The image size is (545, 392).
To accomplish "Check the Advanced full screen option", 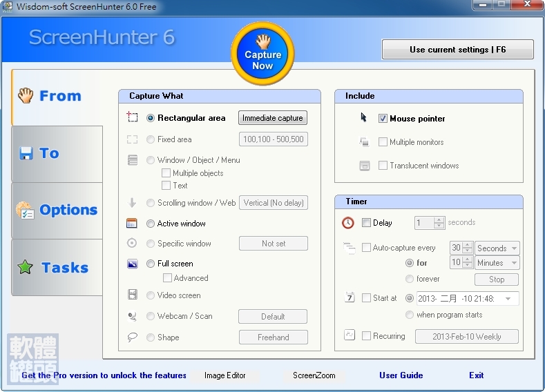I will tap(168, 277).
